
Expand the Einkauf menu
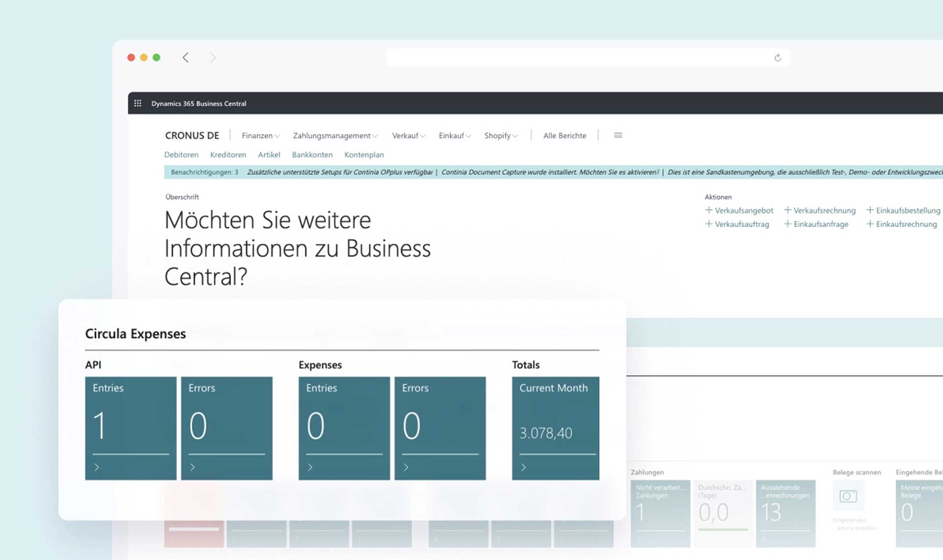click(x=455, y=135)
